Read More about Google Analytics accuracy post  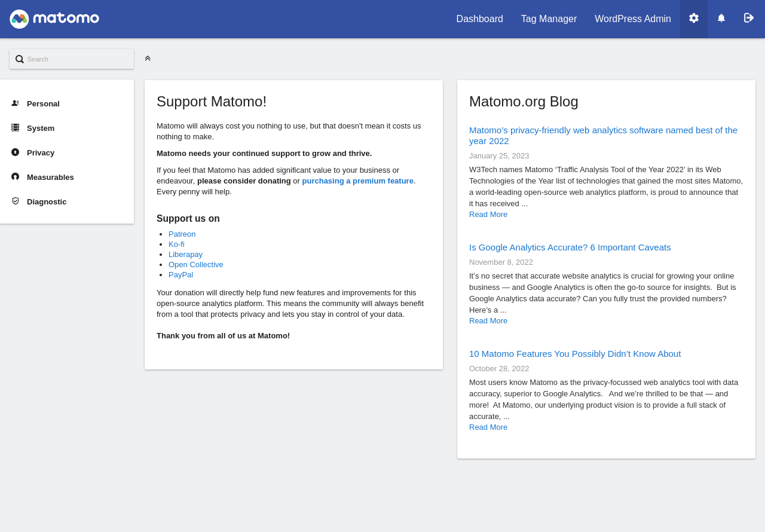(x=488, y=321)
